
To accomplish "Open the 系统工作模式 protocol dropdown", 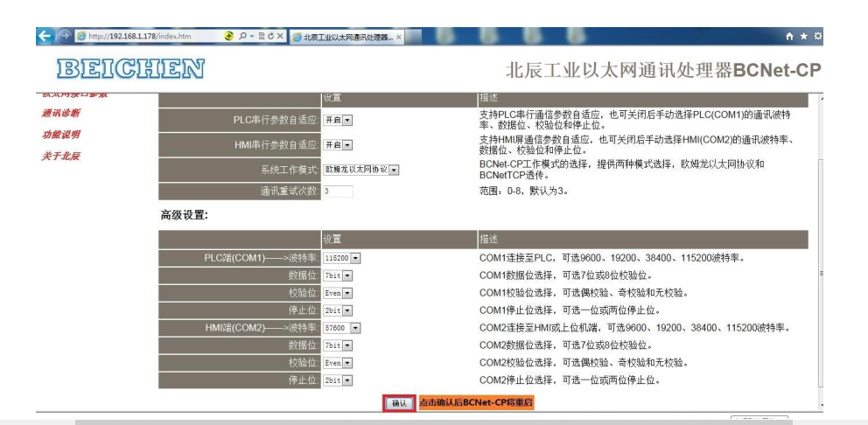I will tap(393, 169).
